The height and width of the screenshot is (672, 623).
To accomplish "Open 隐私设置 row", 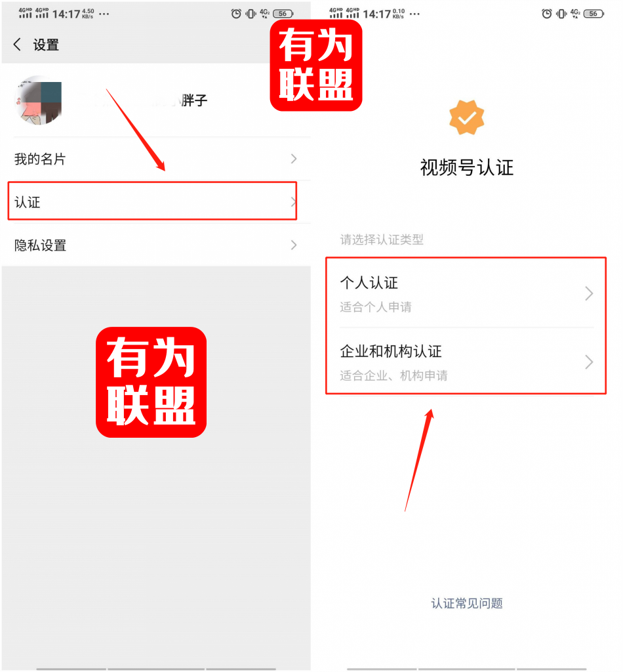I will coord(156,245).
